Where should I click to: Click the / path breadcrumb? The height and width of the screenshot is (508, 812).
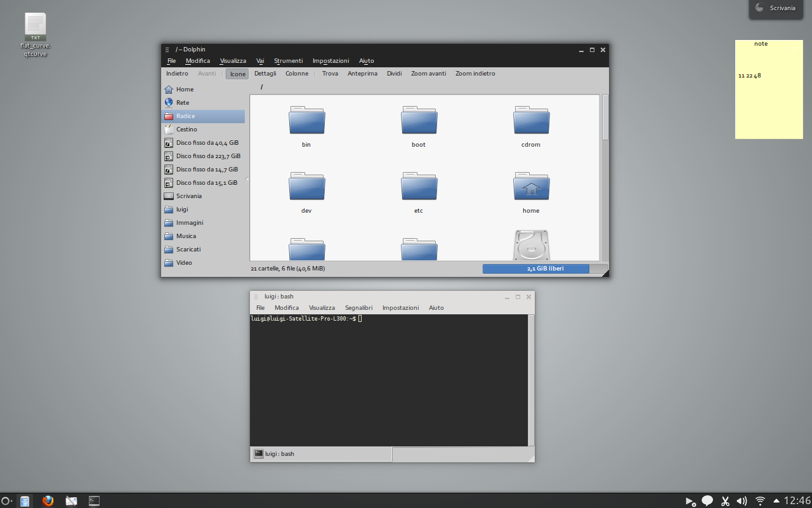point(261,87)
